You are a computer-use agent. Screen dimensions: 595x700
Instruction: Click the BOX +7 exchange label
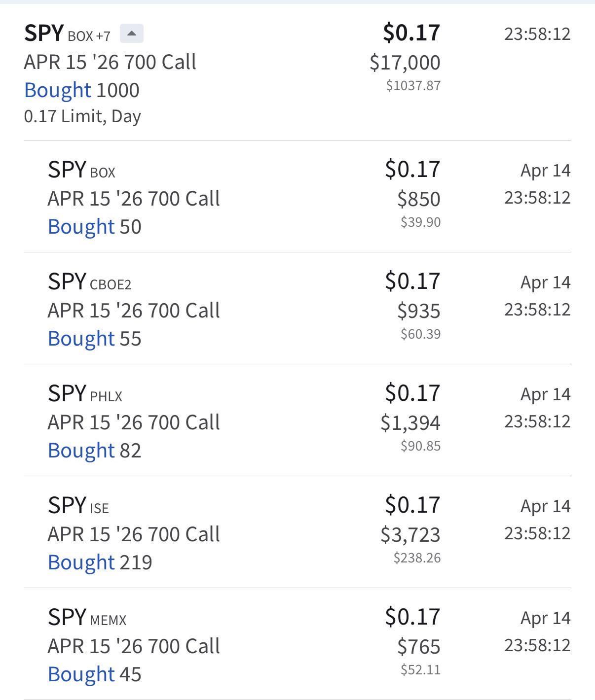89,36
